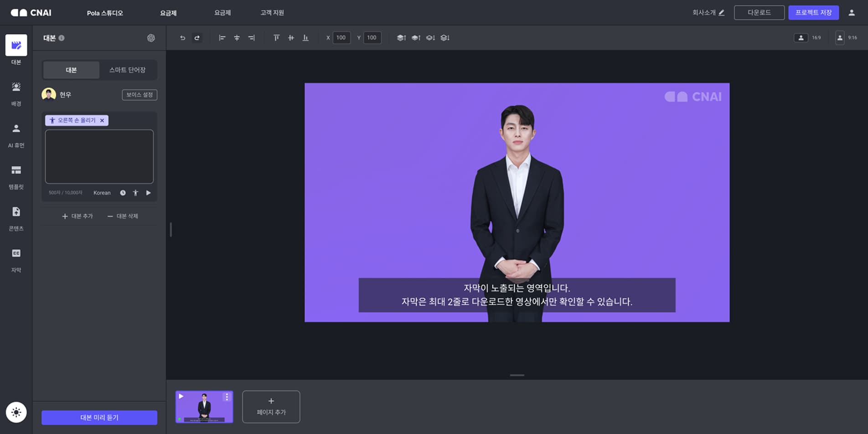Click the 대본 미리 듣기 button
The width and height of the screenshot is (868, 434).
99,418
